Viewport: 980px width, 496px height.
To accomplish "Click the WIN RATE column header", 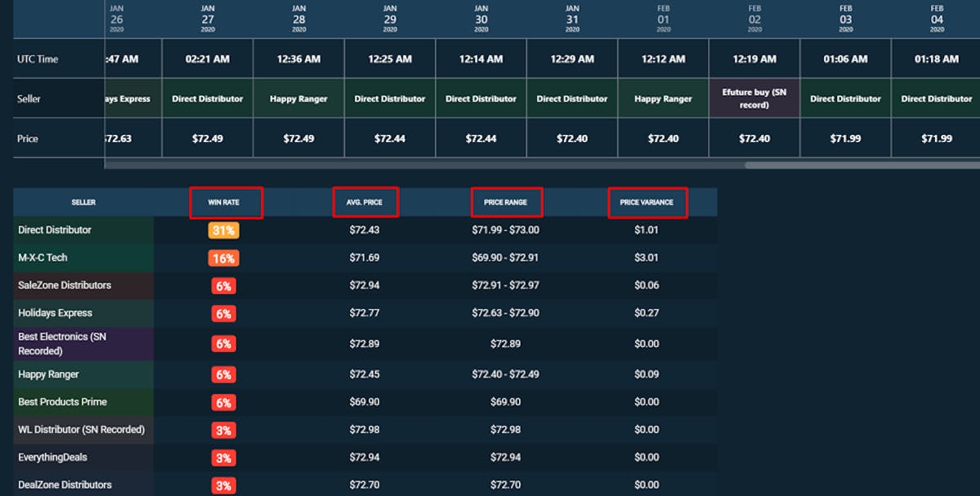I will coord(224,203).
